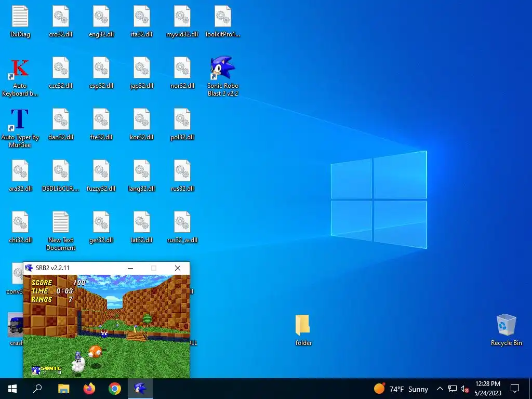
Task: Select nor32.dll desktop file
Action: 182,73
